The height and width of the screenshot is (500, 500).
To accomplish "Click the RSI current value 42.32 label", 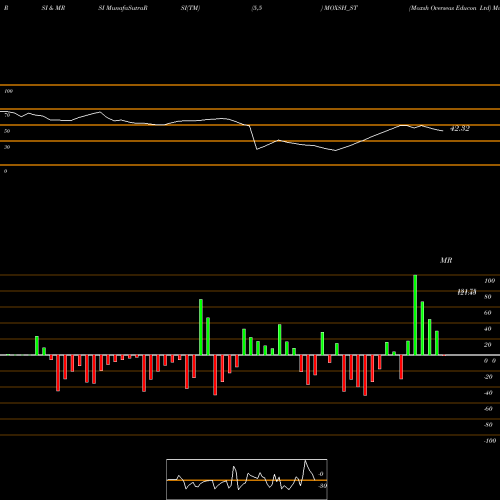I will tap(460, 128).
